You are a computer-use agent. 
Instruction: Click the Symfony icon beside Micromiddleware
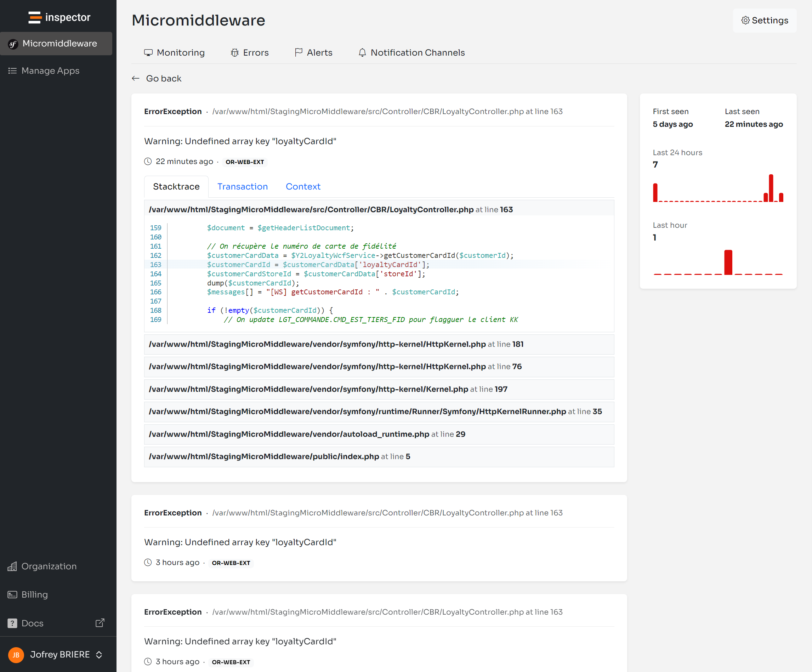[13, 44]
